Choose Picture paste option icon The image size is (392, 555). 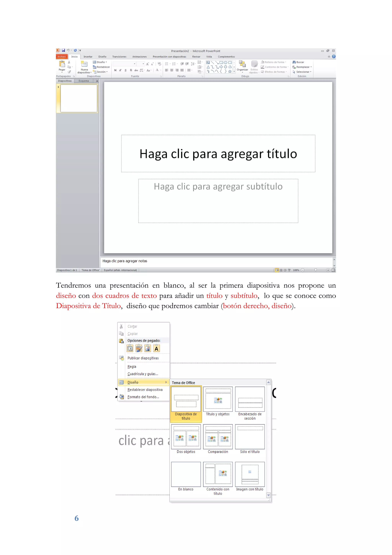point(148,349)
